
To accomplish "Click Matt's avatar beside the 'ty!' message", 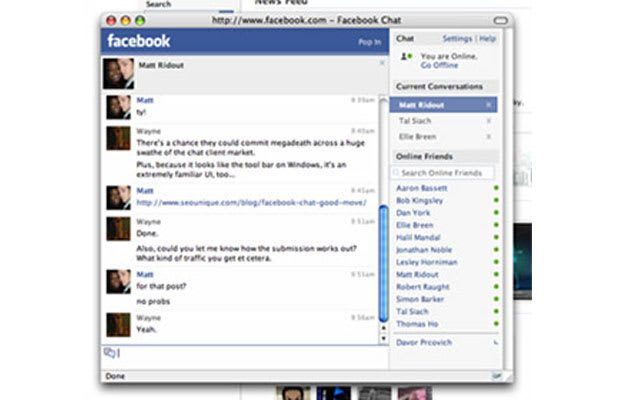I will [118, 108].
